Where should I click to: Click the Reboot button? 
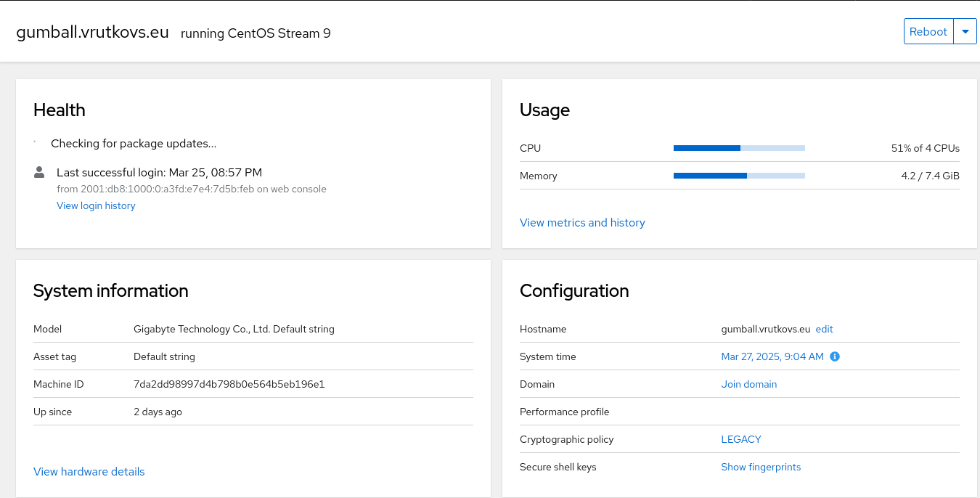[x=928, y=32]
